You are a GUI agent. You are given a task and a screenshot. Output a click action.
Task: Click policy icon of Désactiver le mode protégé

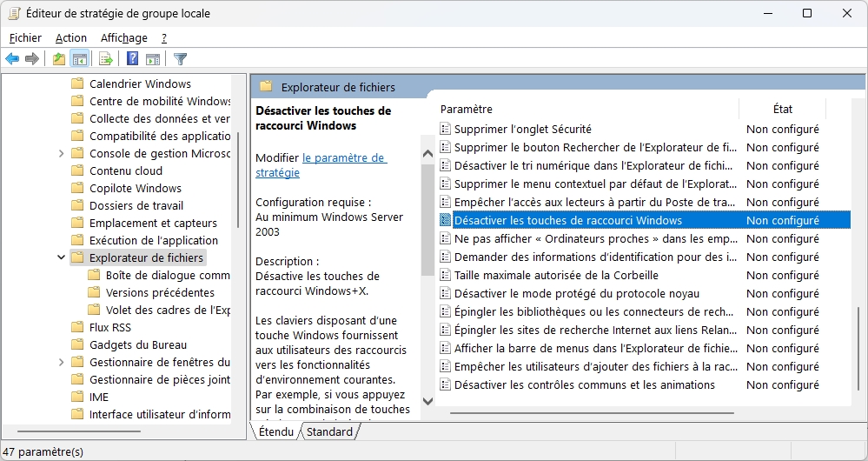tap(445, 294)
